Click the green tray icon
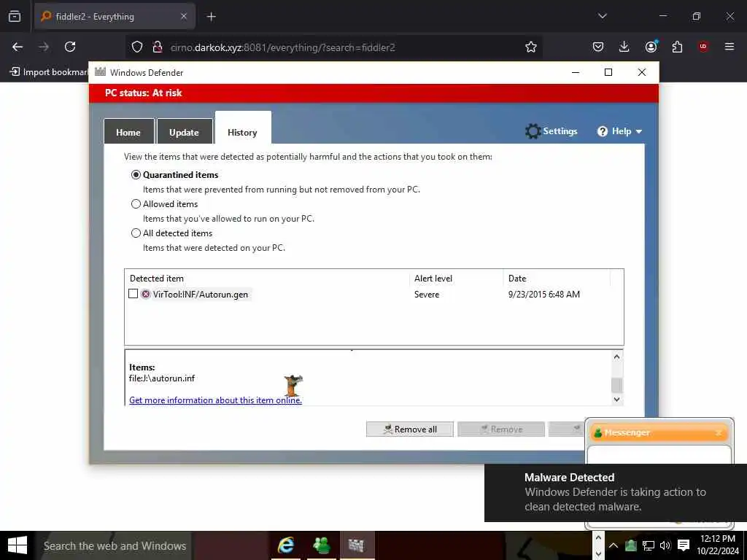The width and height of the screenshot is (747, 560). [631, 545]
